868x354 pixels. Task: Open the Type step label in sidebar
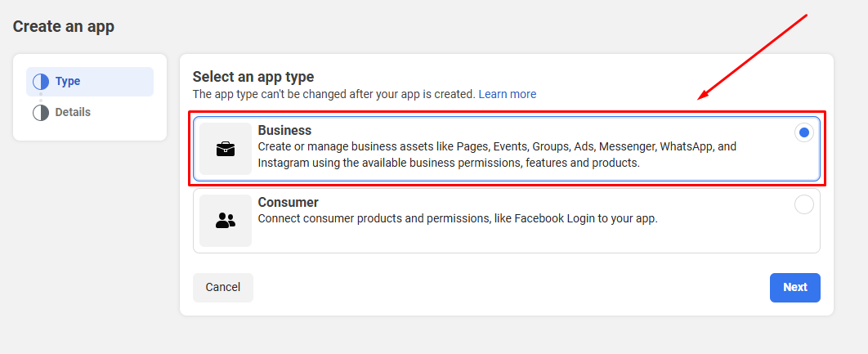[68, 82]
